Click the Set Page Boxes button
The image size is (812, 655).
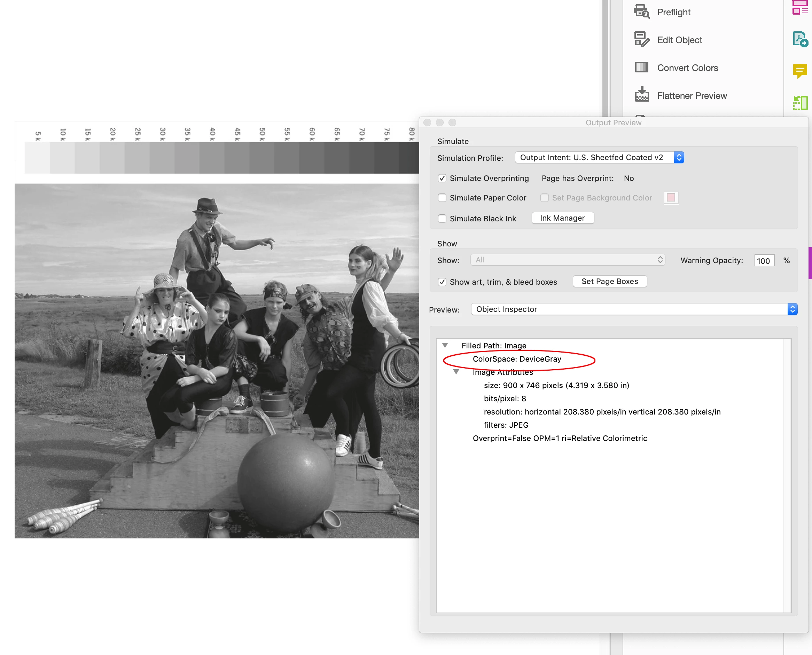[609, 282]
